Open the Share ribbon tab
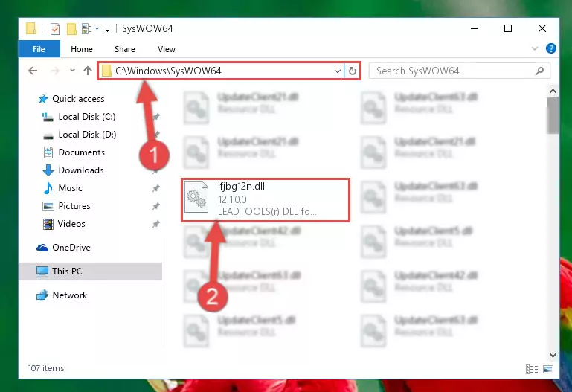This screenshot has width=572, height=392. tap(125, 49)
